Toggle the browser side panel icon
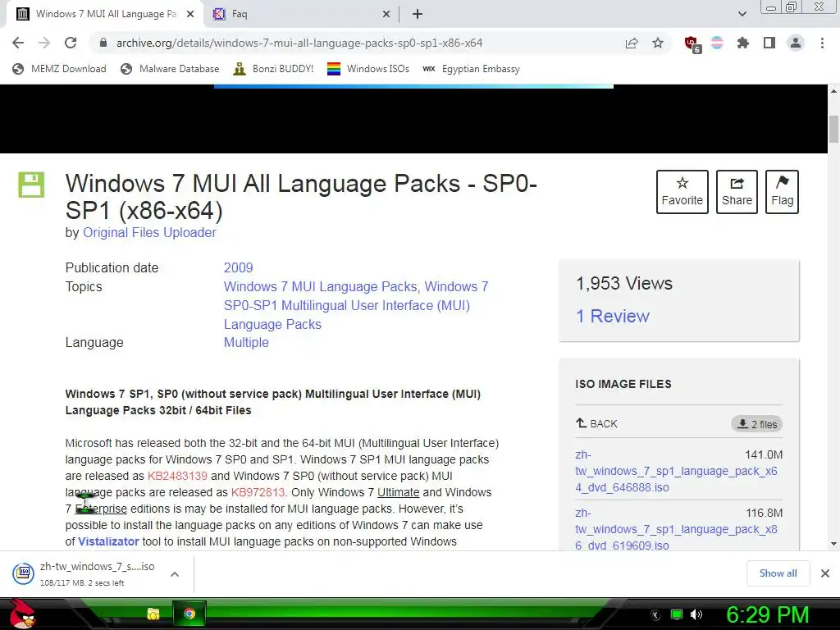840x630 pixels. [x=769, y=43]
